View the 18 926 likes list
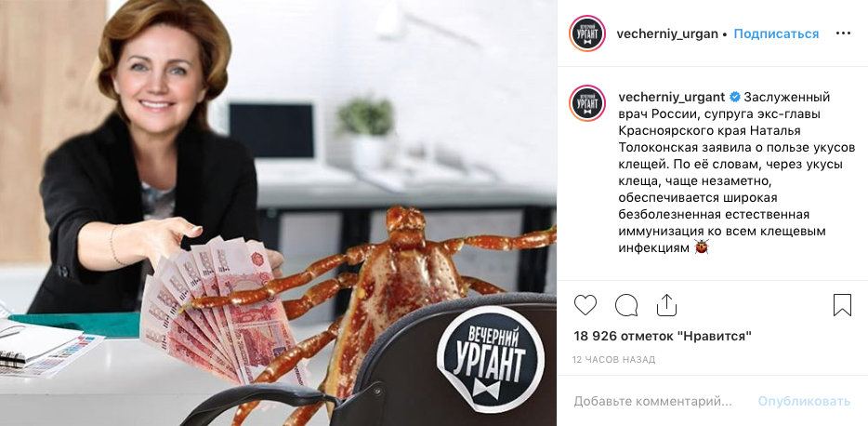Image resolution: width=868 pixels, height=426 pixels. point(663,336)
